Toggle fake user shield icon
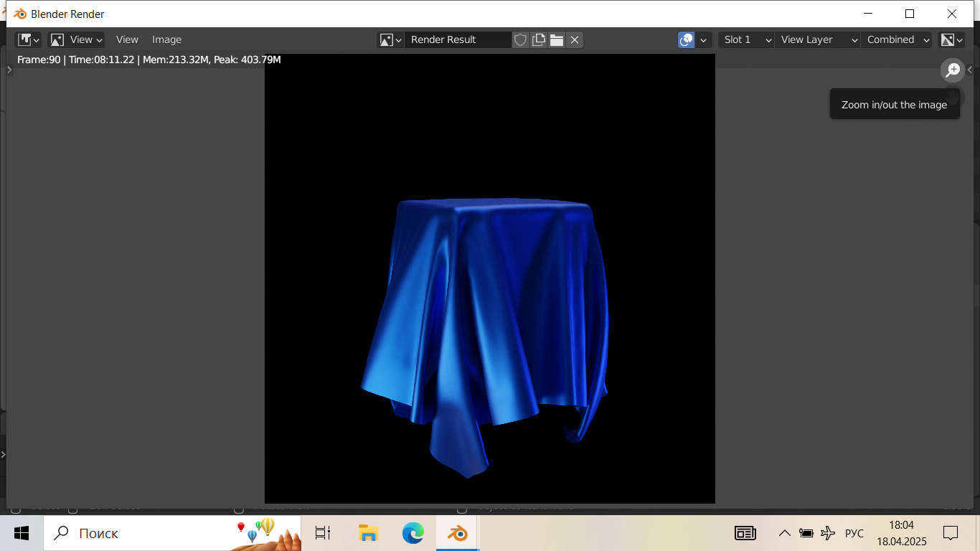980x551 pixels. coord(520,39)
